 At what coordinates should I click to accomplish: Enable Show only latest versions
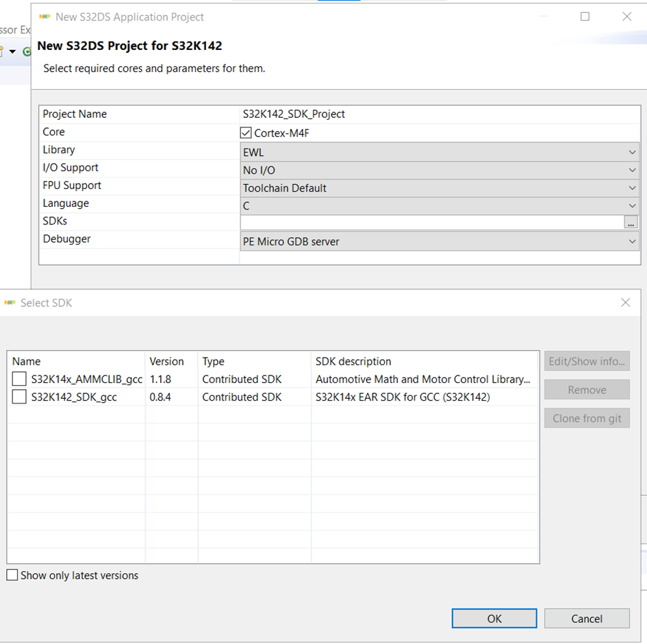coord(12,575)
